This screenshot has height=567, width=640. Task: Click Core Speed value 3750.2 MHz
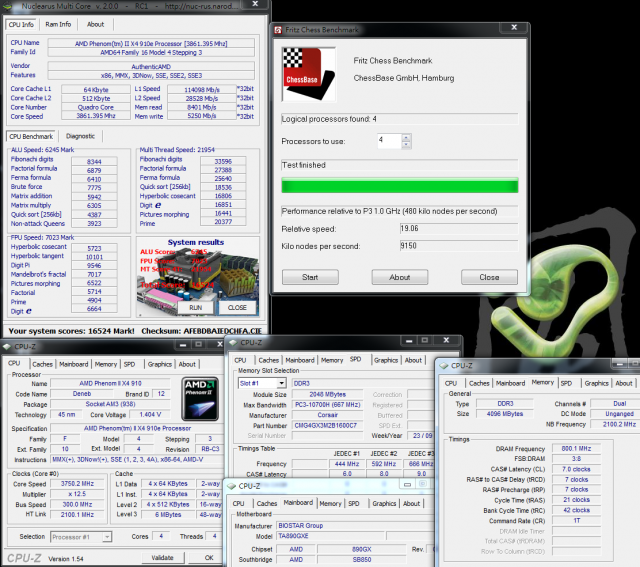pyautogui.click(x=78, y=484)
